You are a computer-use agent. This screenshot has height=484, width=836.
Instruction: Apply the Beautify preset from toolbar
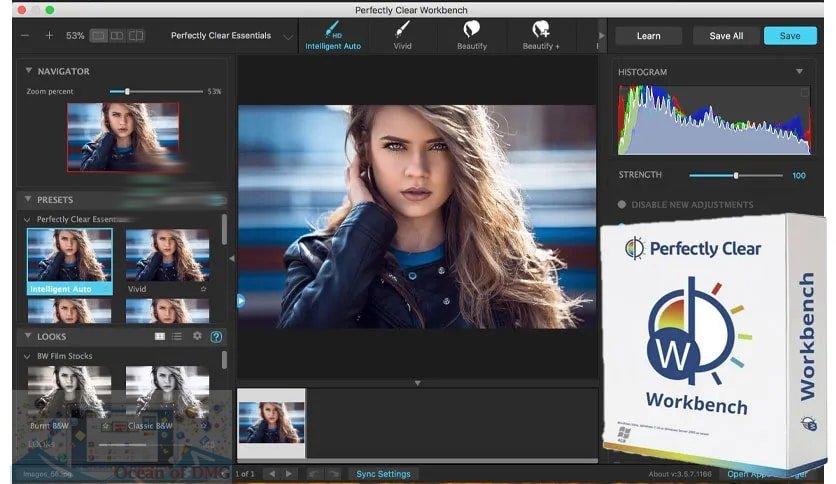pos(471,29)
